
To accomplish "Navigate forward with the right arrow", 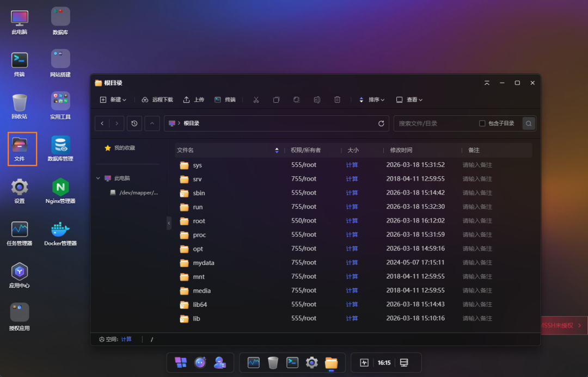I will pyautogui.click(x=117, y=123).
